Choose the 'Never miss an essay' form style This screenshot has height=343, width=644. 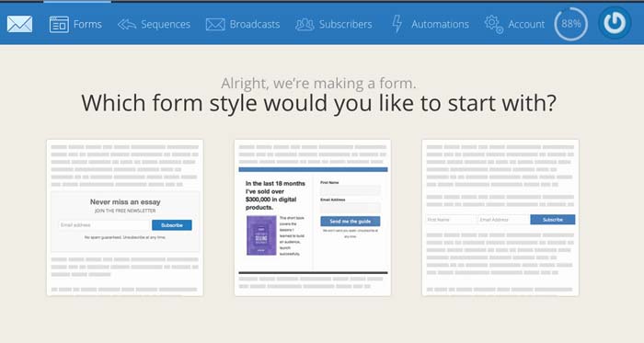[125, 217]
